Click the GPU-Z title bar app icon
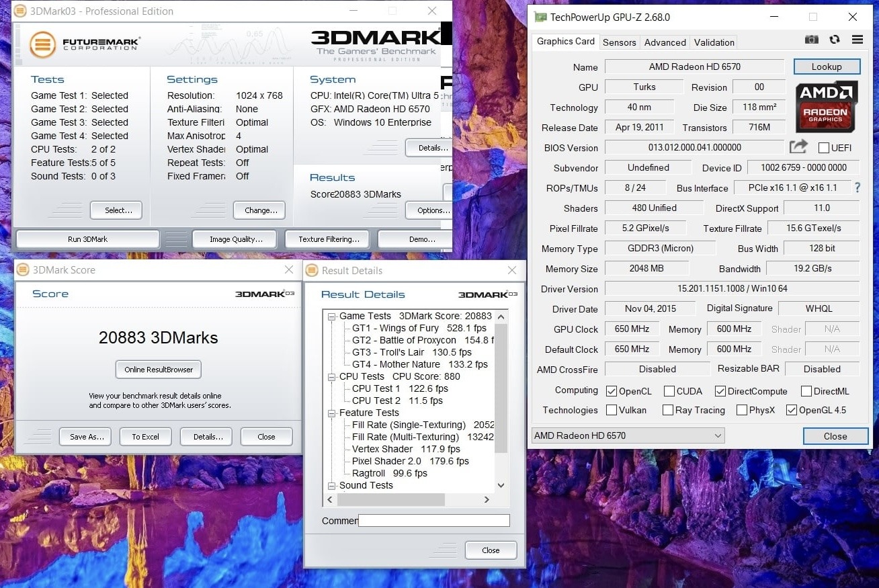The image size is (879, 588). pyautogui.click(x=540, y=17)
